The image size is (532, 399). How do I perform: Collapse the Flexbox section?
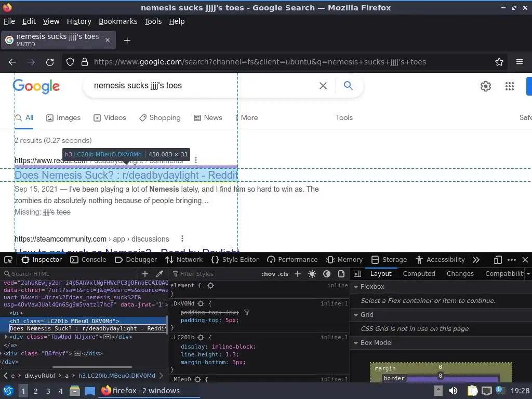(356, 287)
